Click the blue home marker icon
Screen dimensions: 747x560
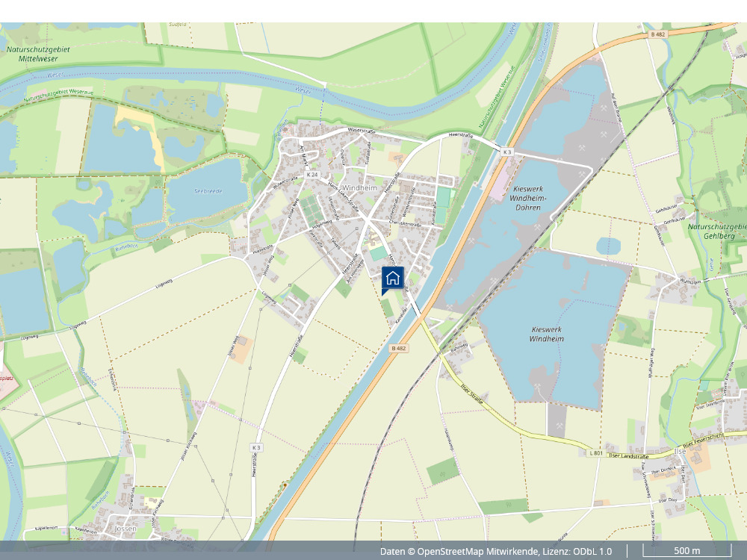pyautogui.click(x=393, y=279)
